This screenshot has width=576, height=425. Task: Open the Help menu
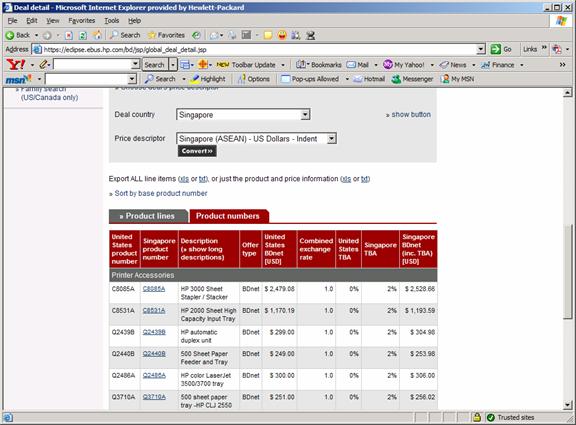[134, 21]
